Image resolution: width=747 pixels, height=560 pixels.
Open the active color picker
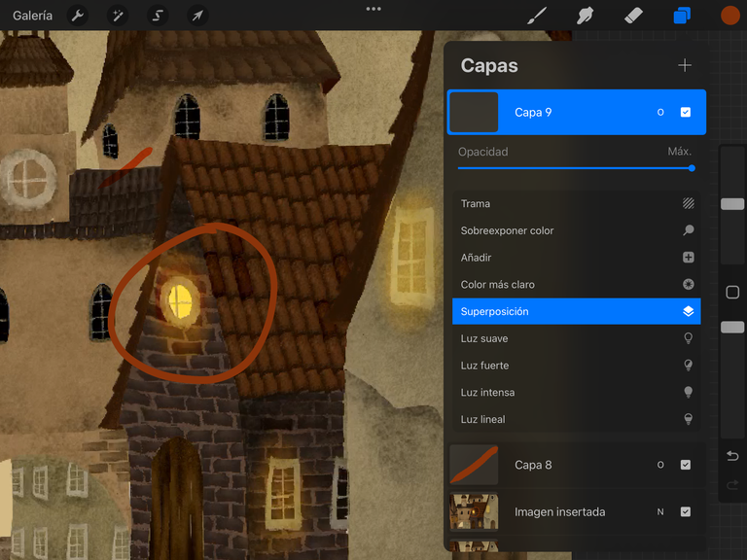(x=729, y=16)
